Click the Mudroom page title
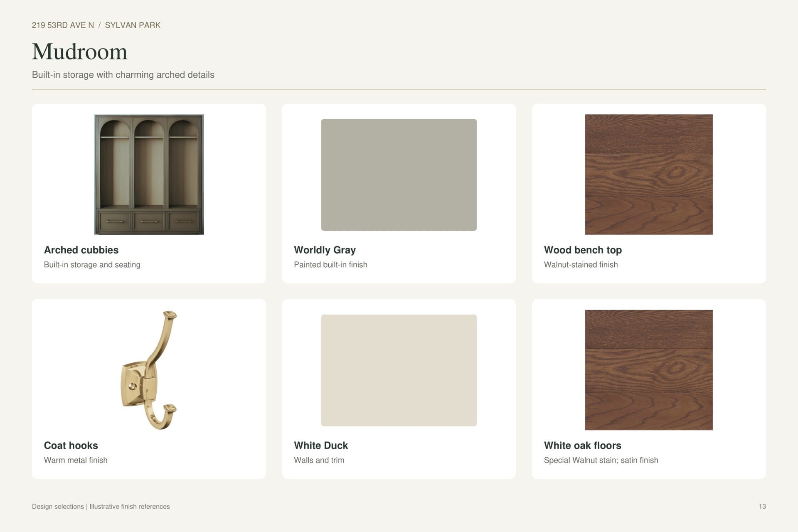 (80, 52)
